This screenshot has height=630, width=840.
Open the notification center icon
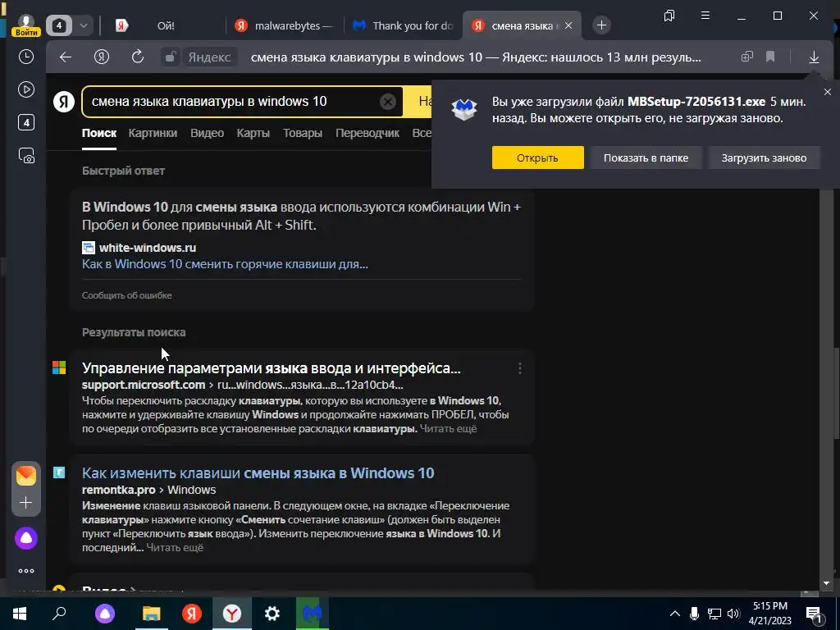815,614
